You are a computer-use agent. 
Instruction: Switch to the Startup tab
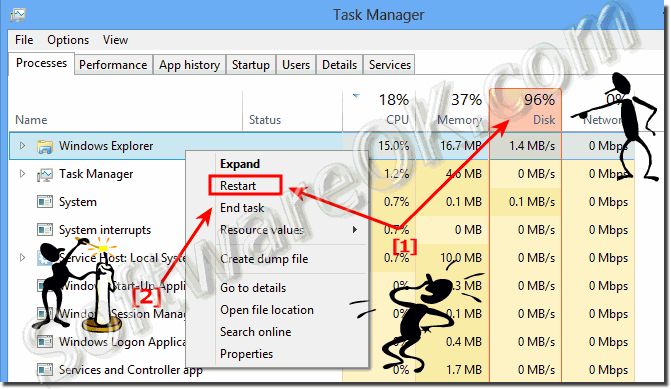[251, 65]
